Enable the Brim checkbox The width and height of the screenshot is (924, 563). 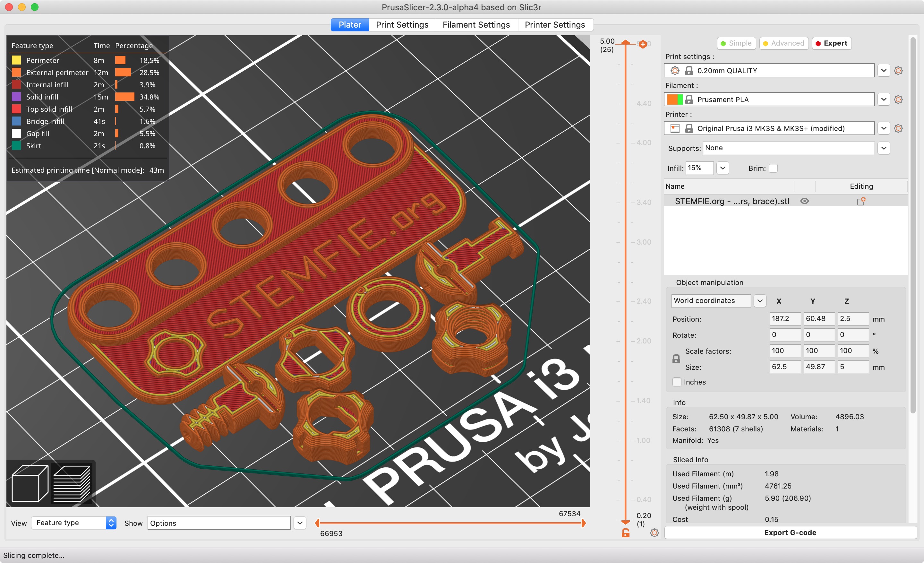point(773,168)
